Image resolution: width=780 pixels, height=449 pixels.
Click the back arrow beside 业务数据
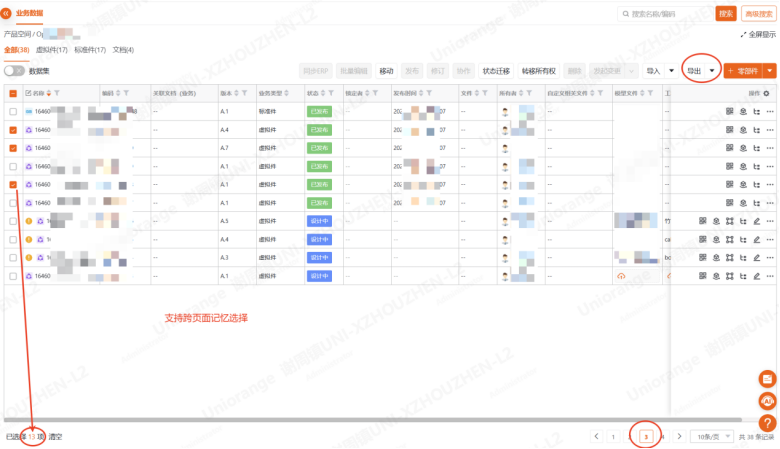pyautogui.click(x=8, y=14)
